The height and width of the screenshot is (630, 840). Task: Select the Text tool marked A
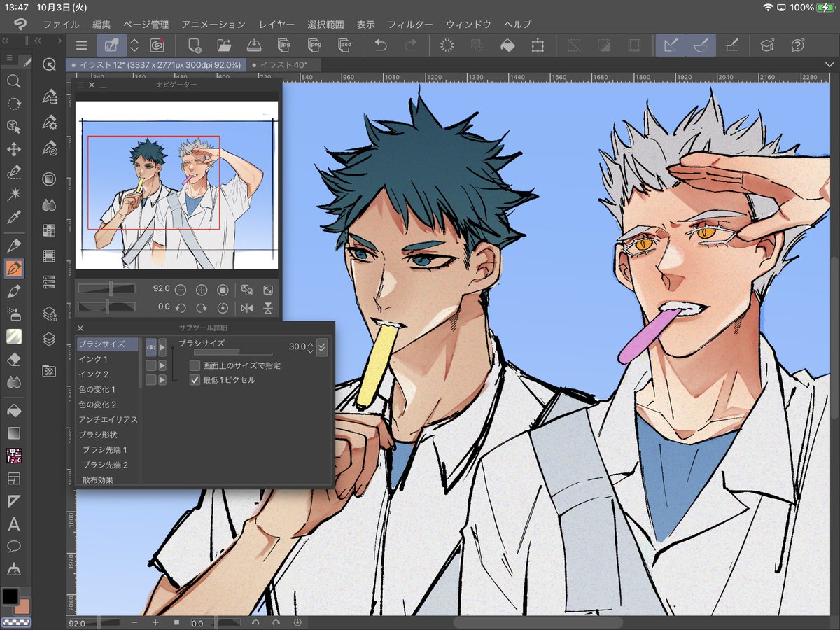(13, 524)
